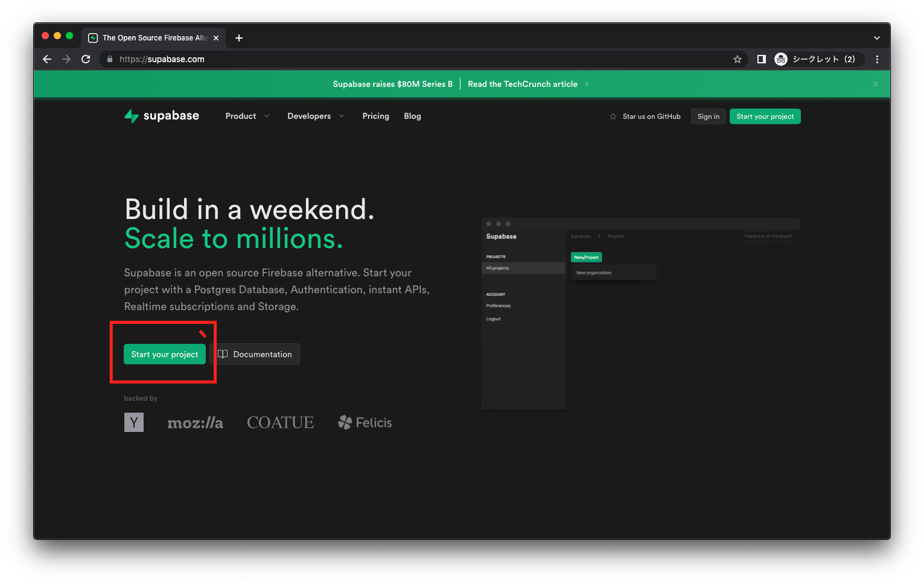Click the browser forward arrow
Screen dimensions: 924x584
[66, 59]
